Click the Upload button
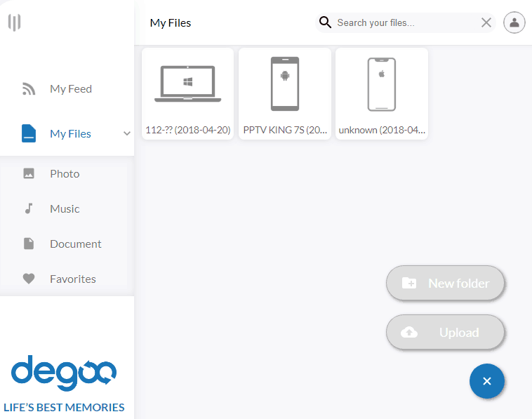Screen dimensions: 532x419 445,333
